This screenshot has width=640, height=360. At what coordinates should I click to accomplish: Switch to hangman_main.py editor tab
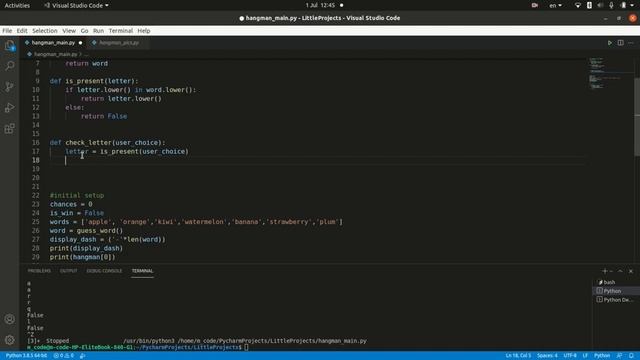53,42
